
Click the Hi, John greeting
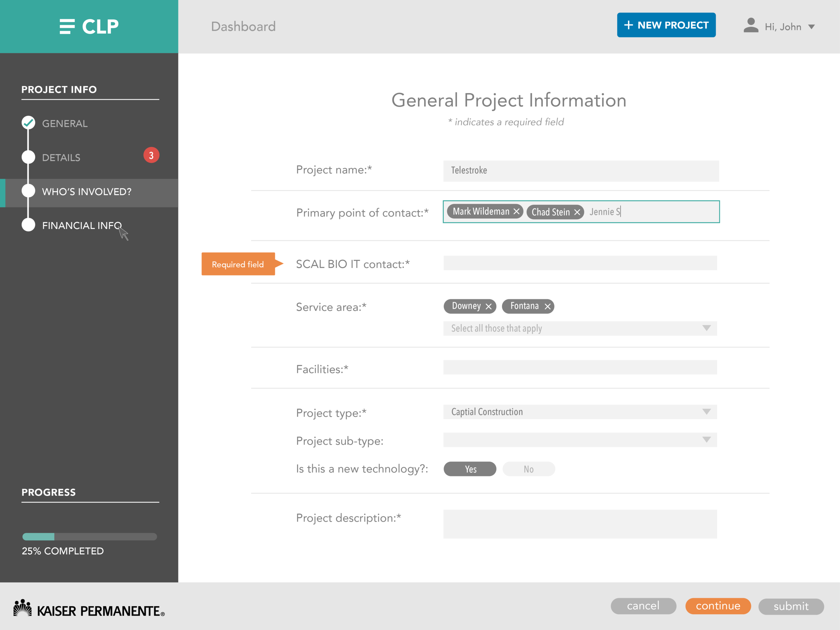pos(783,27)
